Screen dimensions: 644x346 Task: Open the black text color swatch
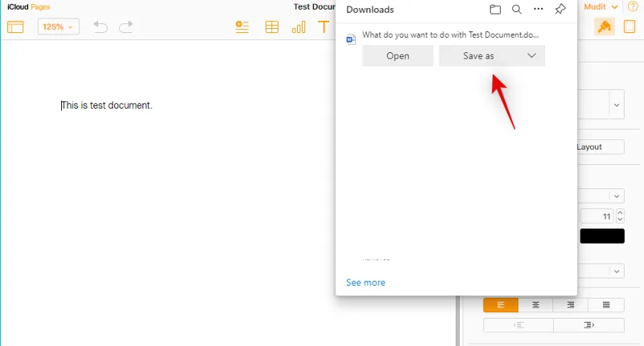click(602, 236)
